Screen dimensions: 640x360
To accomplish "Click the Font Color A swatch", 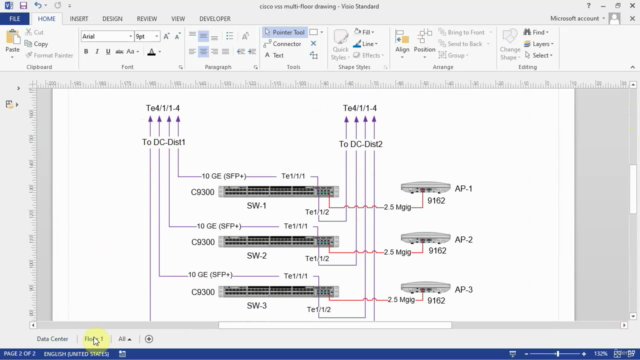I will pyautogui.click(x=151, y=51).
